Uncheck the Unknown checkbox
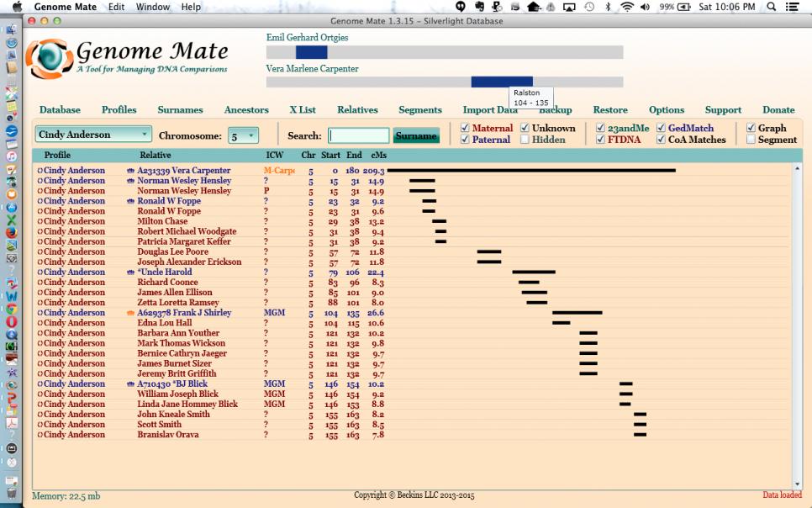Image resolution: width=812 pixels, height=508 pixels. 525,128
